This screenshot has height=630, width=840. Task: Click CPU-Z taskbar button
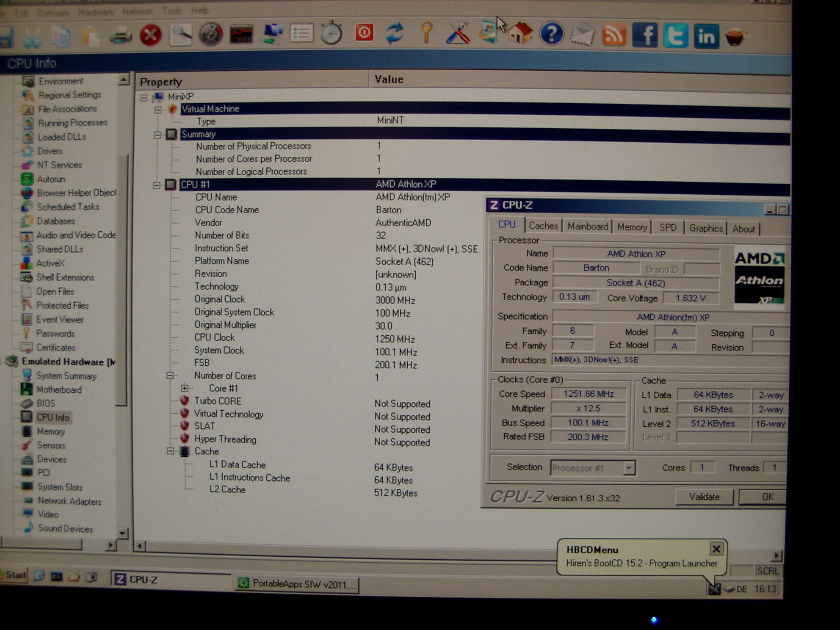tap(171, 580)
